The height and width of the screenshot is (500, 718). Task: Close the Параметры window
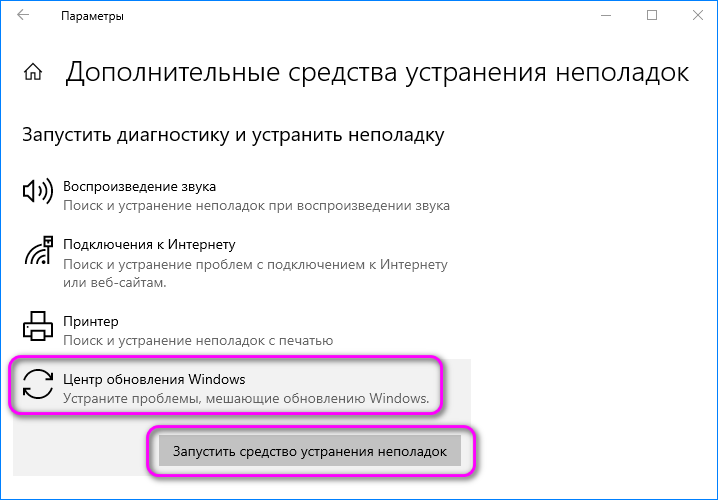click(x=697, y=15)
